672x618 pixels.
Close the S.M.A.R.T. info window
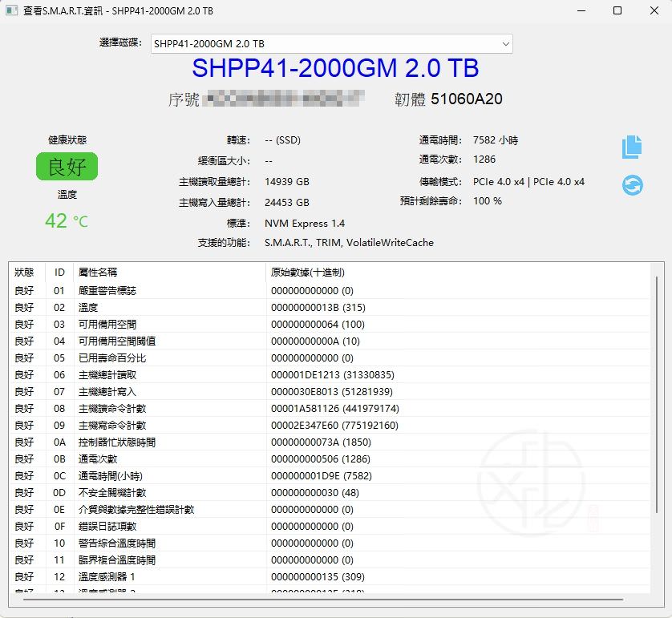654,10
